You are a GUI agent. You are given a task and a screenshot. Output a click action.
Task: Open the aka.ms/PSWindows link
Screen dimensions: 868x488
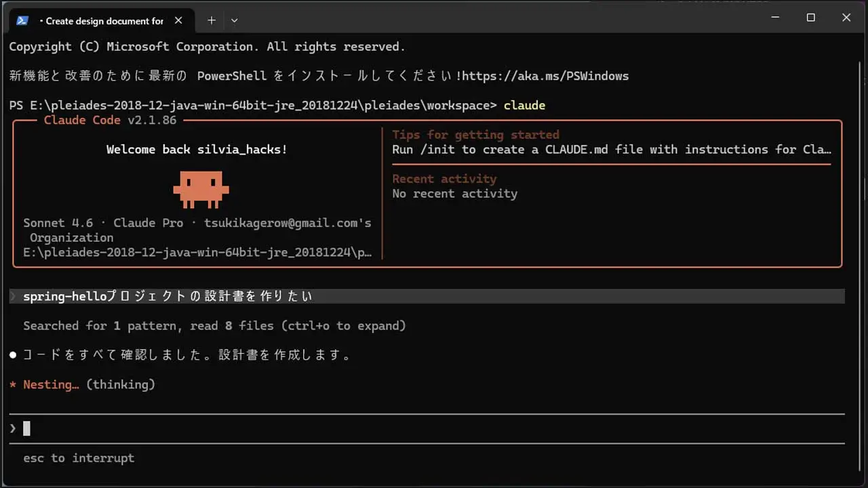(x=545, y=76)
